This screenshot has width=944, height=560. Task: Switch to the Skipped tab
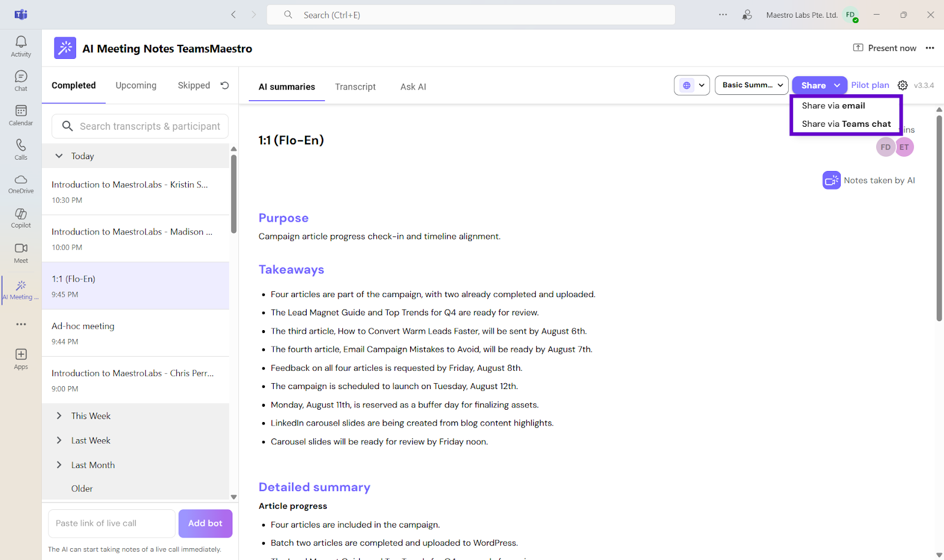pyautogui.click(x=194, y=85)
